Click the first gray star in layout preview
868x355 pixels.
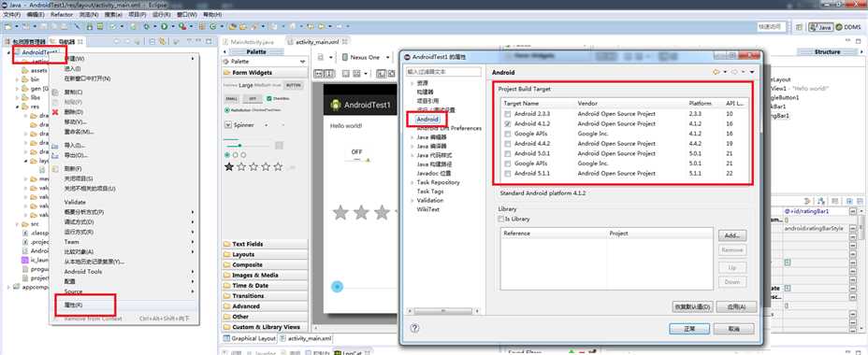point(340,212)
